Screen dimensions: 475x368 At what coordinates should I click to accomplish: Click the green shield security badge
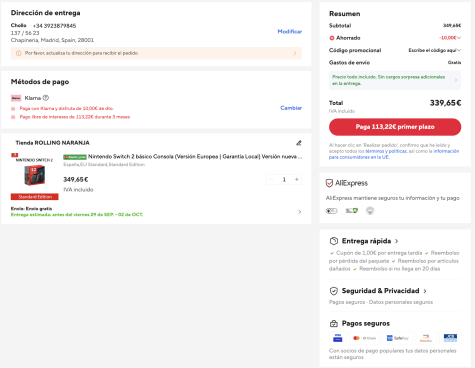pyautogui.click(x=351, y=211)
